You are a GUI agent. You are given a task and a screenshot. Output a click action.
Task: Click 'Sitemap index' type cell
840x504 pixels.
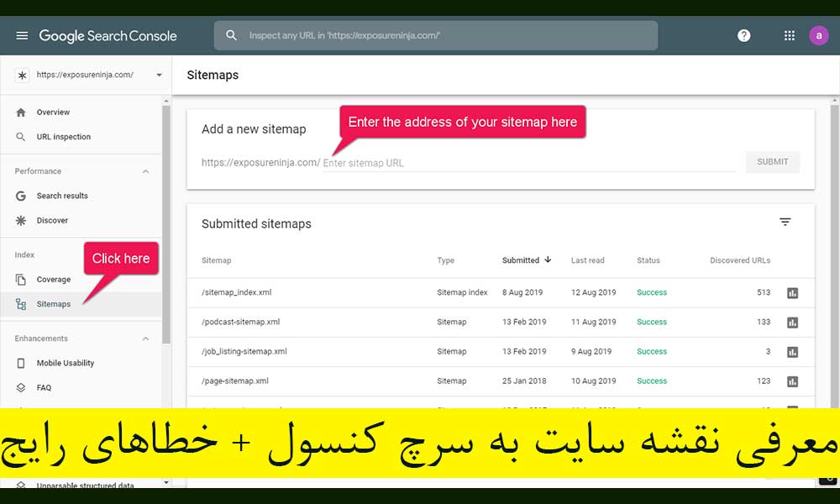coord(462,292)
